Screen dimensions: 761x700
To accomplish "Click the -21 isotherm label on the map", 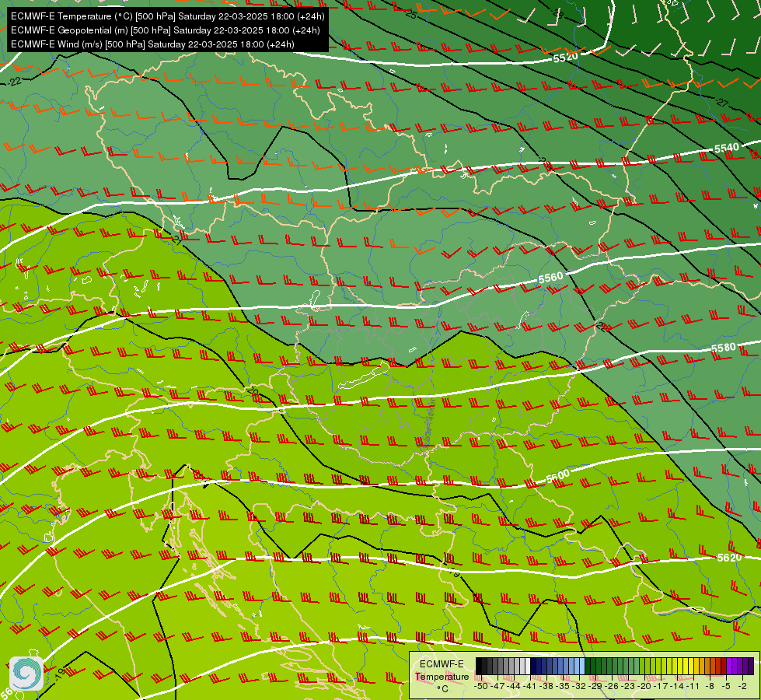I will pyautogui.click(x=176, y=239).
